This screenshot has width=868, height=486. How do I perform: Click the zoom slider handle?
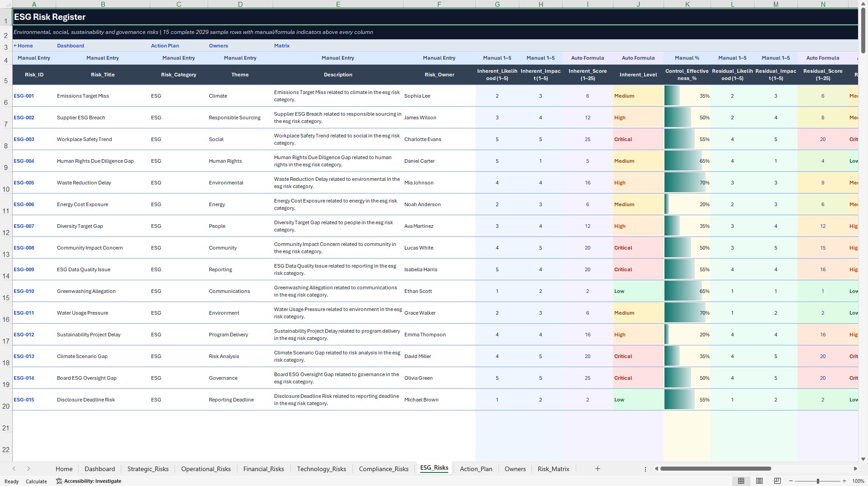click(x=818, y=481)
